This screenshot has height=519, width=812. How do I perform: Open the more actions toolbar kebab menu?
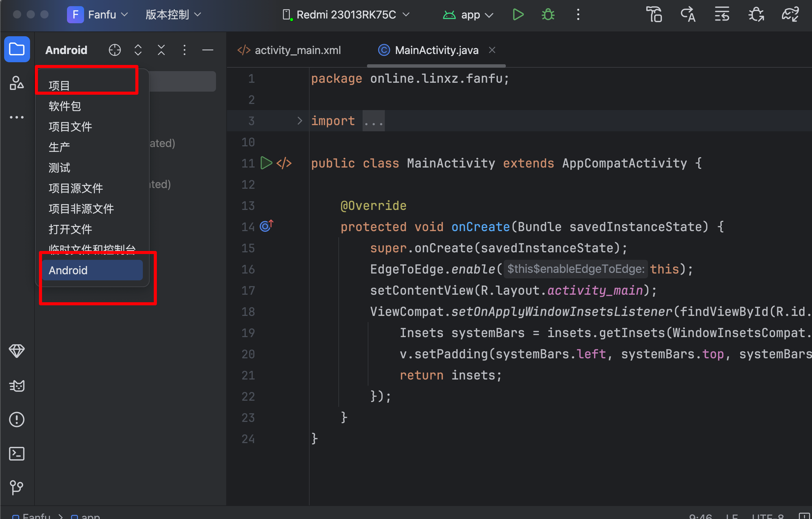click(578, 15)
